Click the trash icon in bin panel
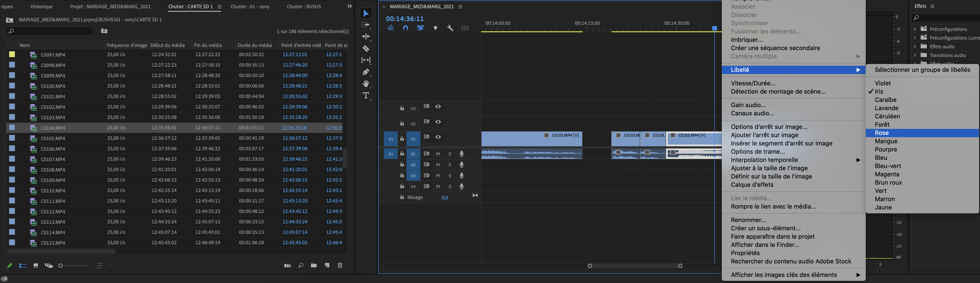Image resolution: width=980 pixels, height=283 pixels. click(340, 265)
